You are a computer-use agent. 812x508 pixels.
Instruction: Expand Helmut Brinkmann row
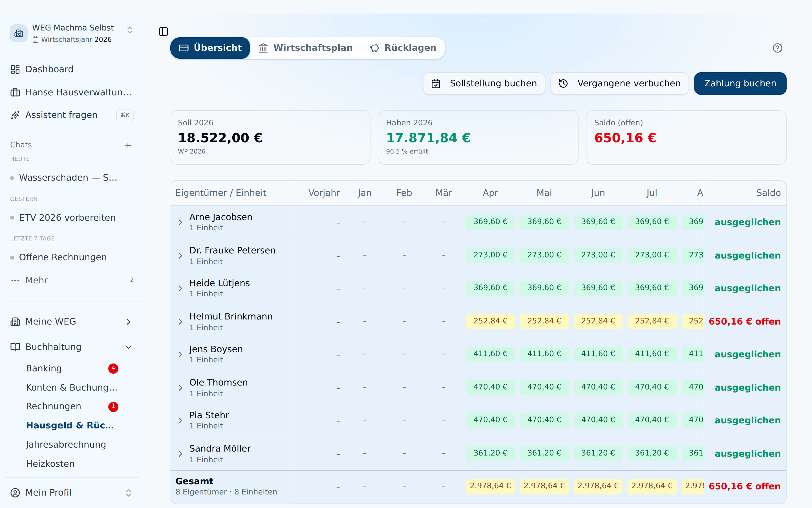click(x=180, y=321)
